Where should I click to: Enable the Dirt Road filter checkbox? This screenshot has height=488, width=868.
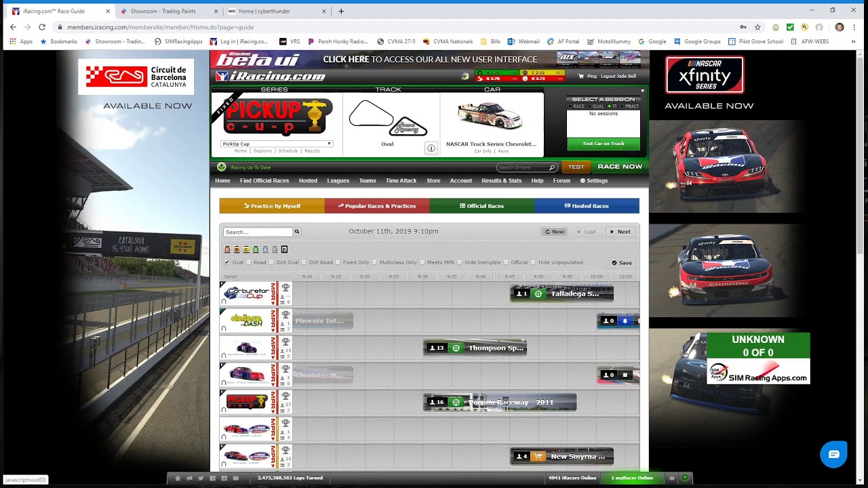pyautogui.click(x=304, y=262)
